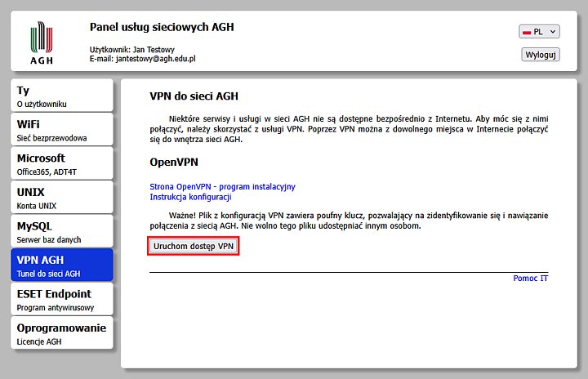This screenshot has width=588, height=379.
Task: Open the Strona OpenVPN installer link
Action: 222,187
